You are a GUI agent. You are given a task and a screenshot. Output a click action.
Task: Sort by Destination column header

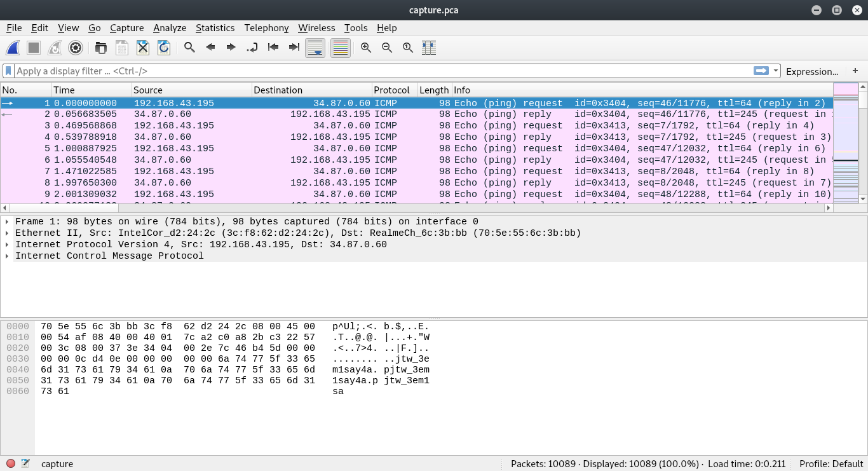[x=312, y=90]
